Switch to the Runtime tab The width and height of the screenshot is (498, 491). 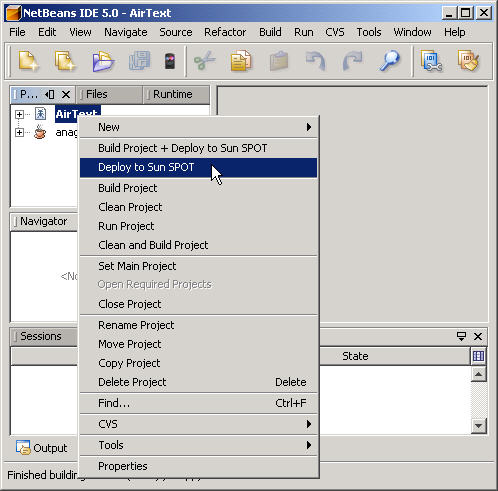click(177, 94)
